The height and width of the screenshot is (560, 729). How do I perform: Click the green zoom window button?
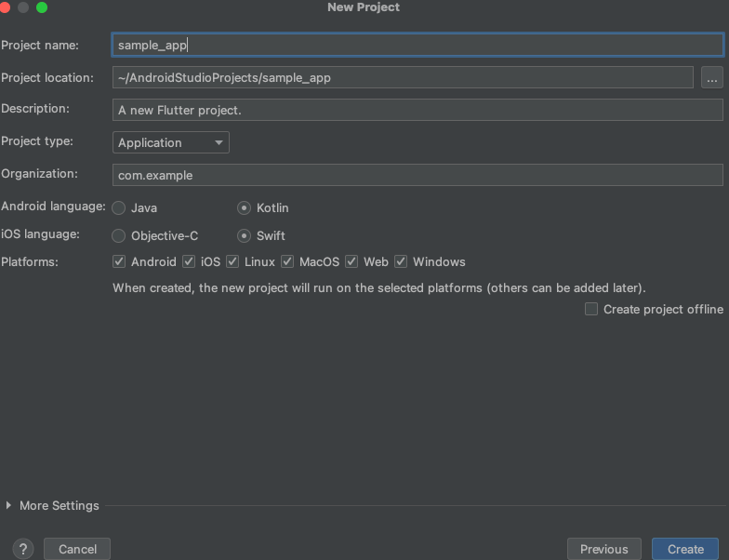tap(42, 7)
